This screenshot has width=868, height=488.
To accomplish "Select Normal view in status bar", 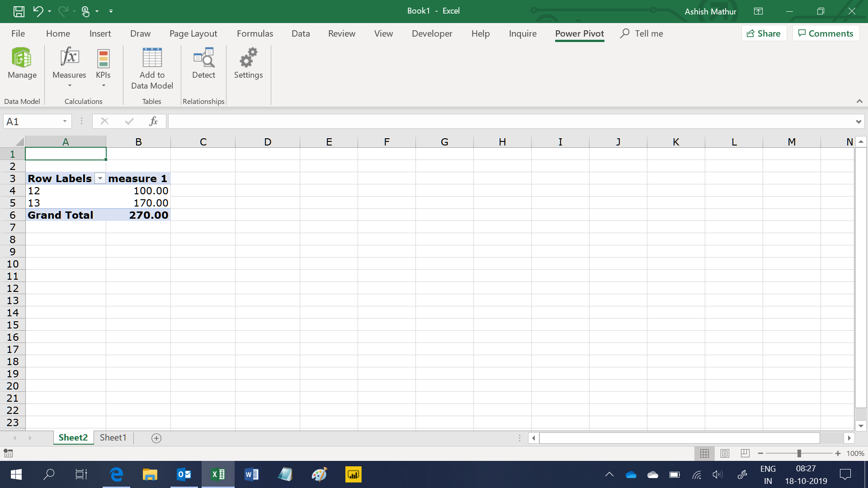I will point(704,453).
